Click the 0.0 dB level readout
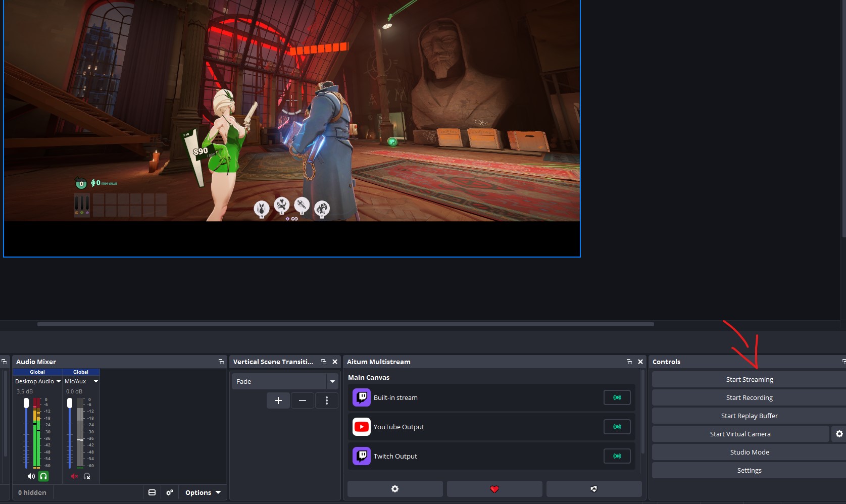This screenshot has height=504, width=846. (x=74, y=391)
